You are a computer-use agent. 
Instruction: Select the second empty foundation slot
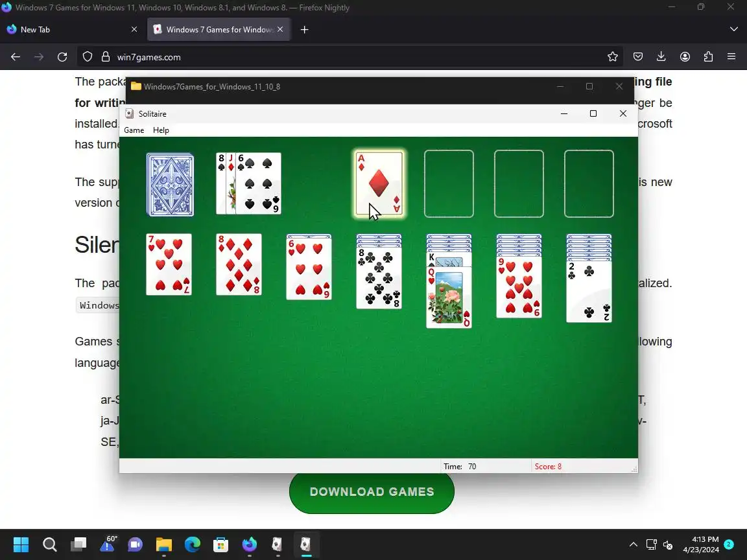(x=449, y=184)
